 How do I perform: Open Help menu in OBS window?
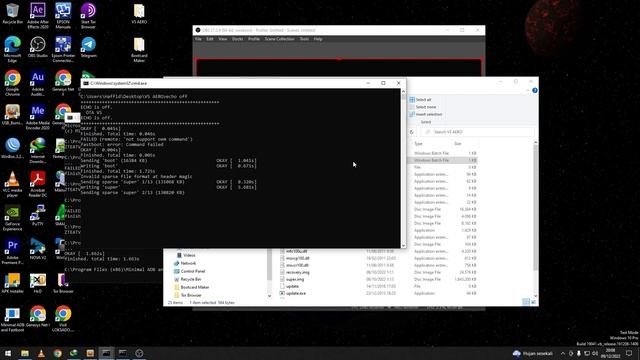click(x=318, y=39)
